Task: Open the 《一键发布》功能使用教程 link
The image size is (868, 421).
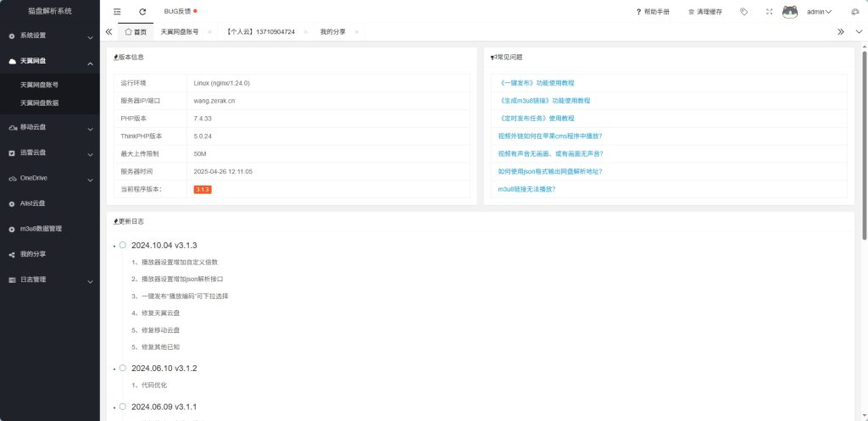Action: coord(537,83)
